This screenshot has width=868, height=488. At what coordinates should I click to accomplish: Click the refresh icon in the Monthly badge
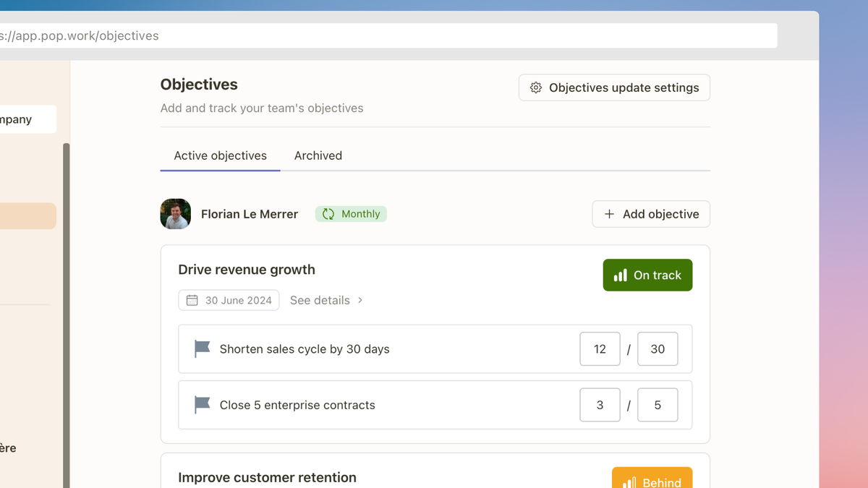pyautogui.click(x=330, y=214)
